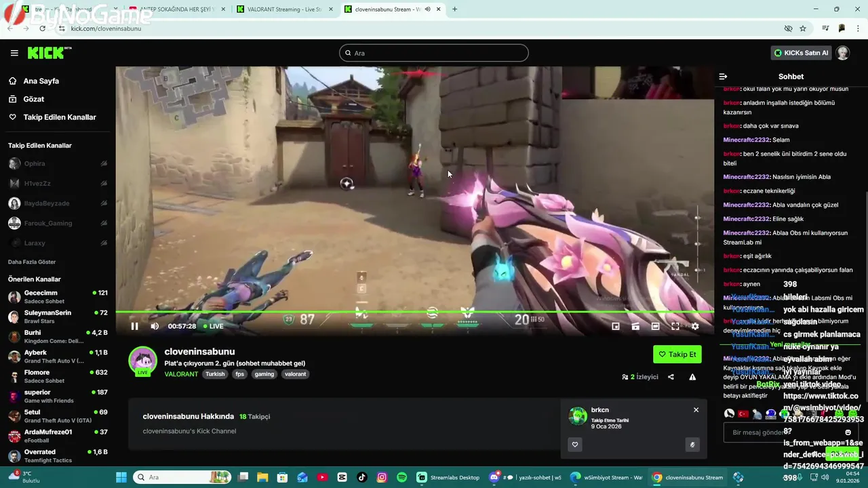
Task: Open the Windows Start menu
Action: coord(121,477)
